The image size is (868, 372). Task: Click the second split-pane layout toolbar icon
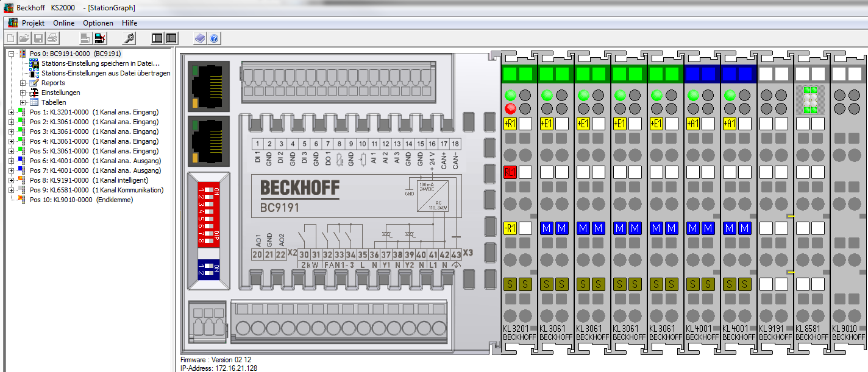(171, 38)
